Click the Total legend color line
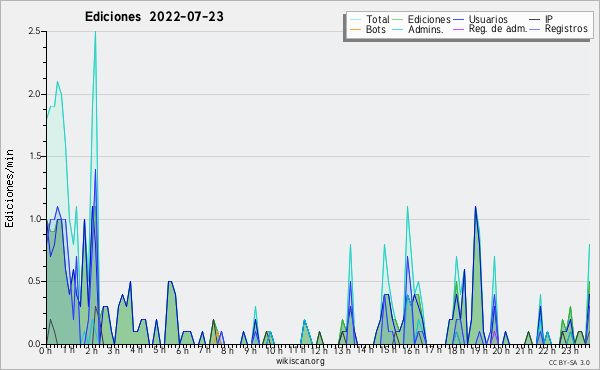This screenshot has height=370, width=600. 355,20
